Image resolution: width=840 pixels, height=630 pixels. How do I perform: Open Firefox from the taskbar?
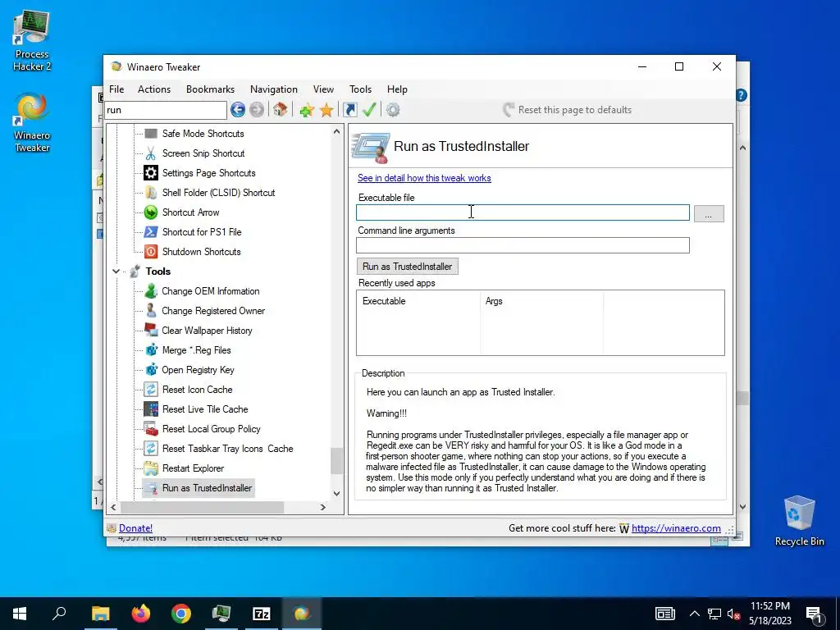tap(141, 614)
